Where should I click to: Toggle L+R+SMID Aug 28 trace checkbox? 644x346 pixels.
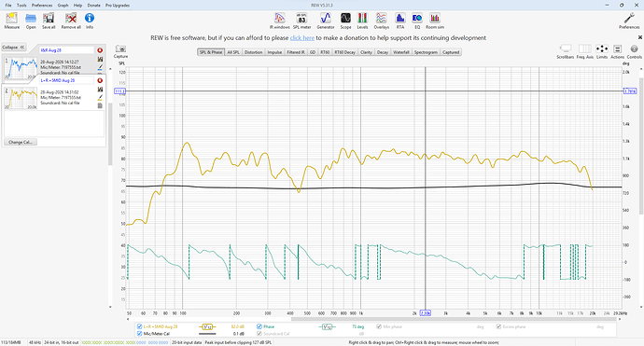pyautogui.click(x=140, y=326)
